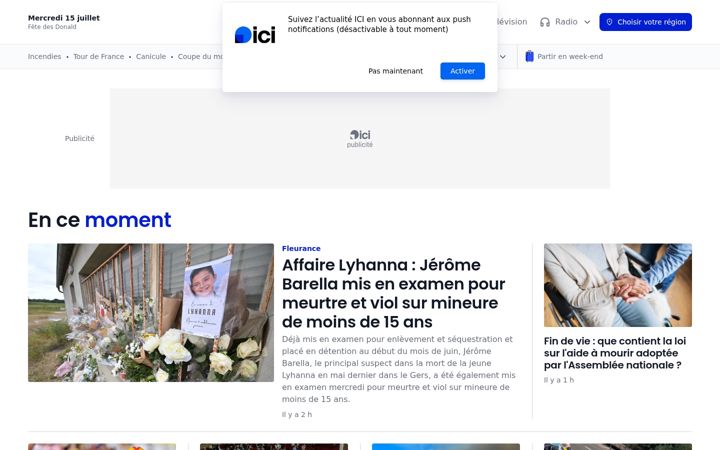Click the Fleurance location tag
The width and height of the screenshot is (720, 450).
301,248
